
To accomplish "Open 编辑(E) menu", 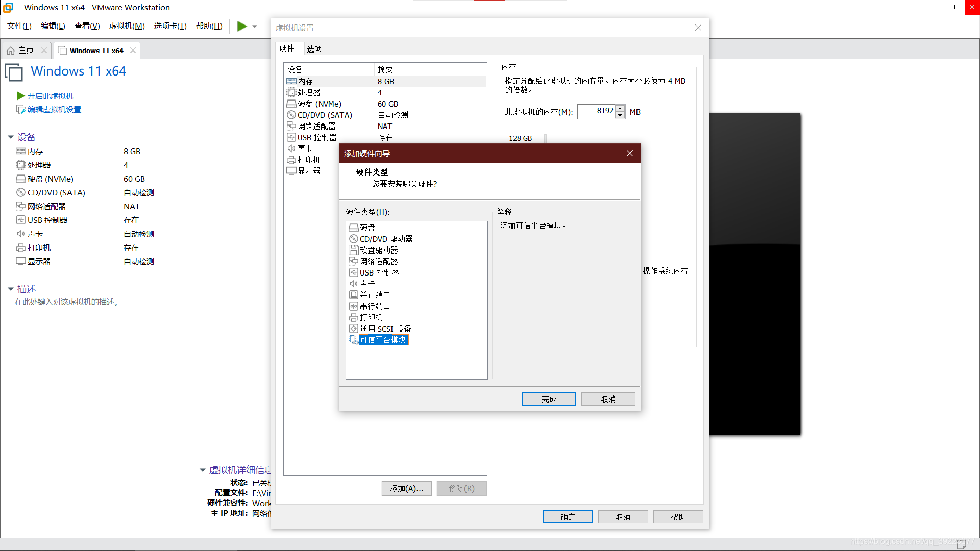I will [x=53, y=26].
